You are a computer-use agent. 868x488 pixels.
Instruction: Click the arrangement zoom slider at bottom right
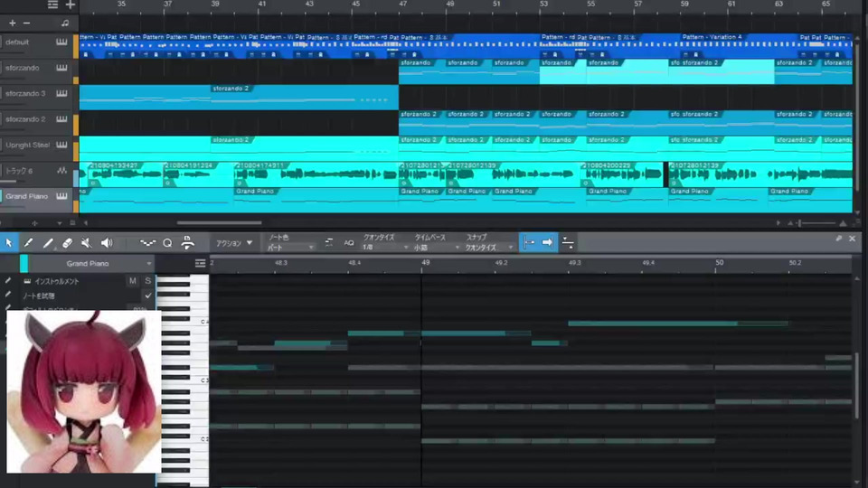click(x=816, y=223)
